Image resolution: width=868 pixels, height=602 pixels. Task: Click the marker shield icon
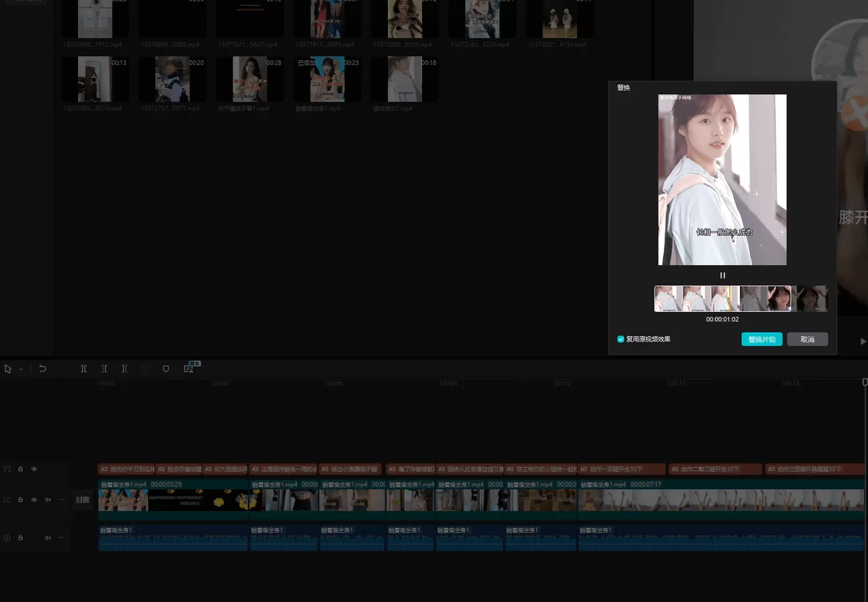pyautogui.click(x=166, y=369)
